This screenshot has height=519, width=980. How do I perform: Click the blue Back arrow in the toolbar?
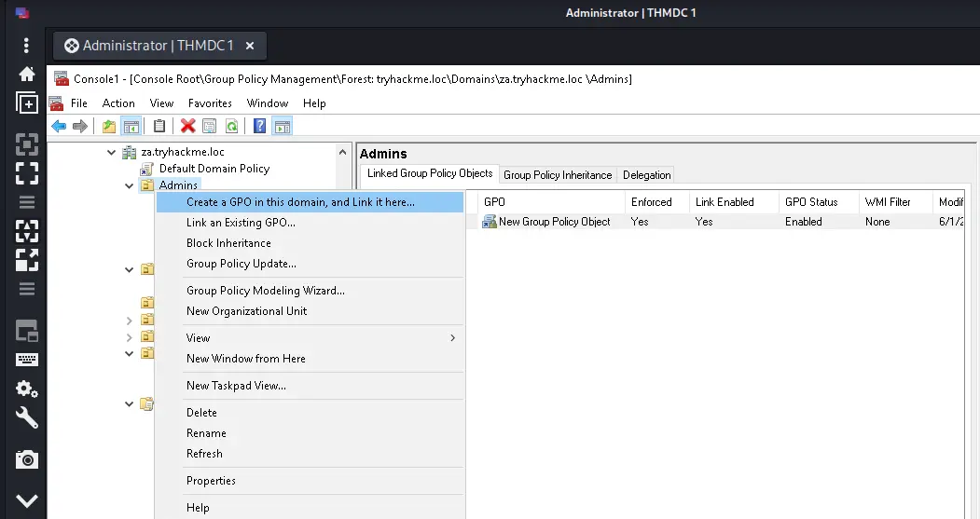tap(59, 126)
